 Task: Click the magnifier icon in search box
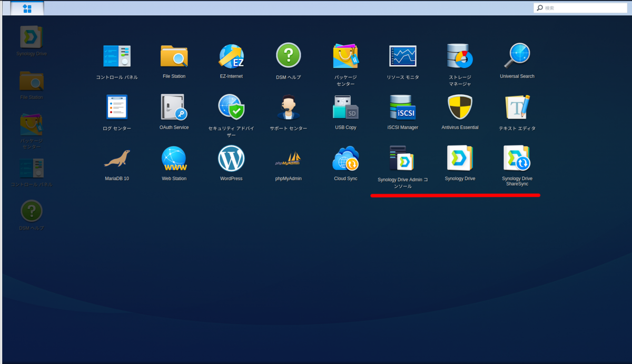(x=540, y=8)
